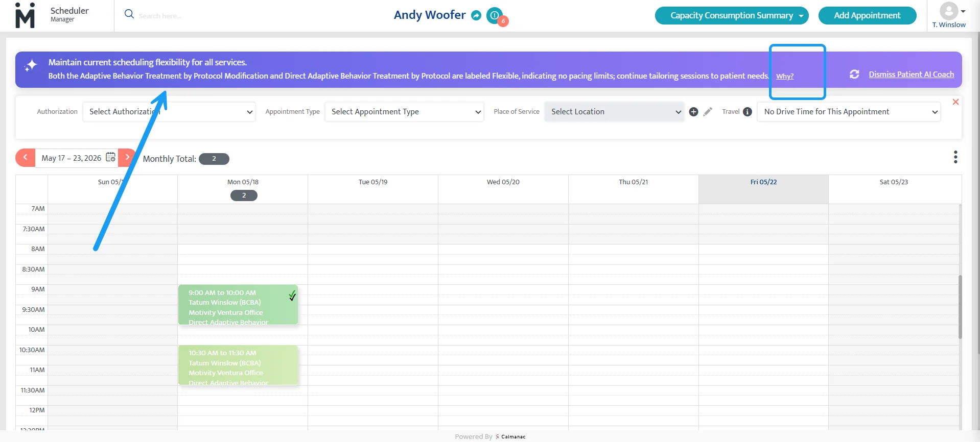Click the T. Winslow user avatar
980x442 pixels.
(949, 11)
